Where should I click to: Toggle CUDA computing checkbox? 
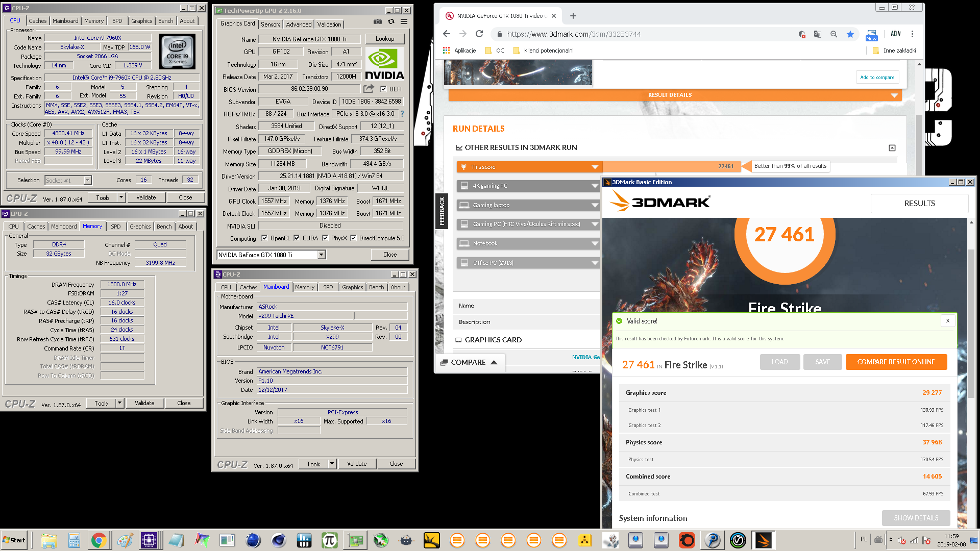[297, 238]
